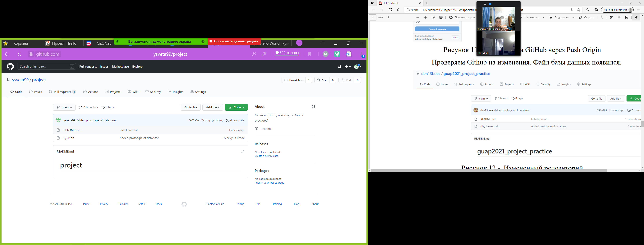Open the ysveta99 owner link
The image size is (644, 245).
click(21, 80)
